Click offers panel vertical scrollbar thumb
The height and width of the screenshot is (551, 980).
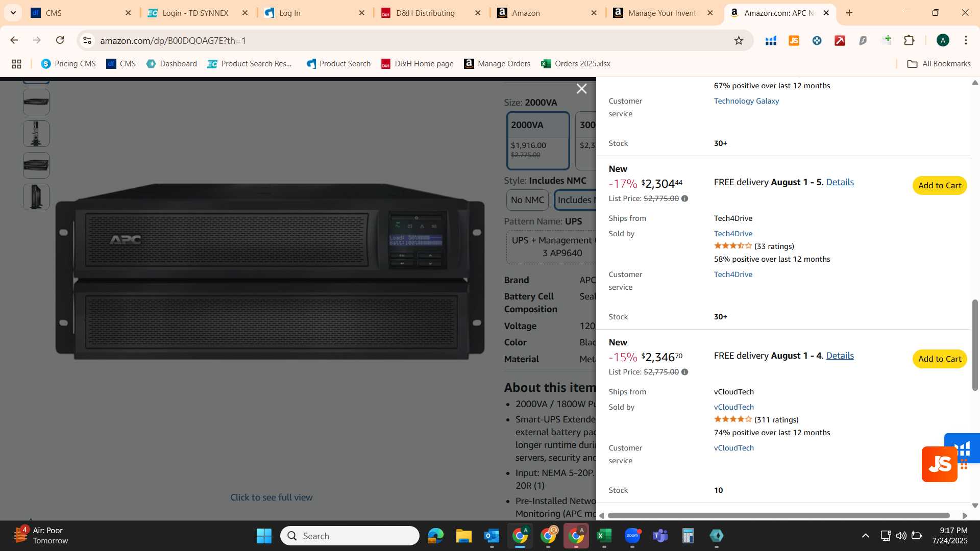(x=975, y=345)
